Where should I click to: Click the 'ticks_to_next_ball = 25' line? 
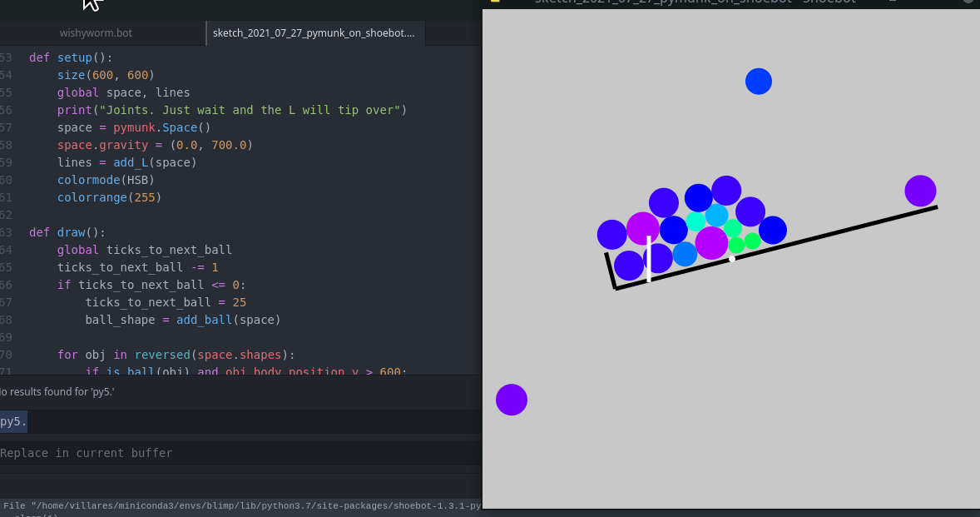pyautogui.click(x=166, y=302)
